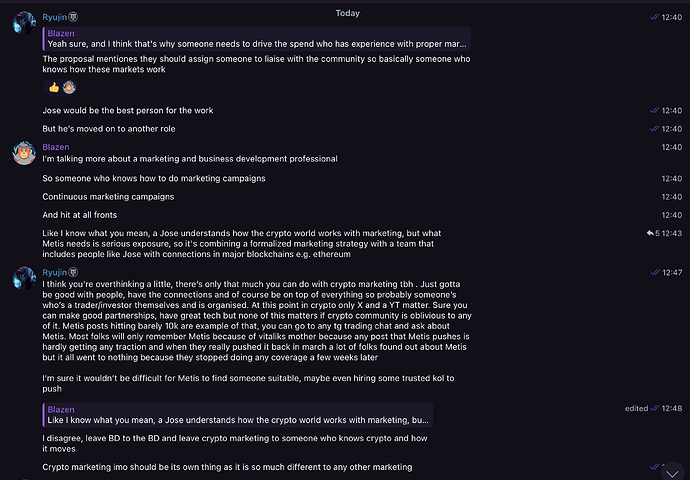The image size is (690, 480).
Task: Click the Blazen sender name in purple
Action: coord(56,147)
